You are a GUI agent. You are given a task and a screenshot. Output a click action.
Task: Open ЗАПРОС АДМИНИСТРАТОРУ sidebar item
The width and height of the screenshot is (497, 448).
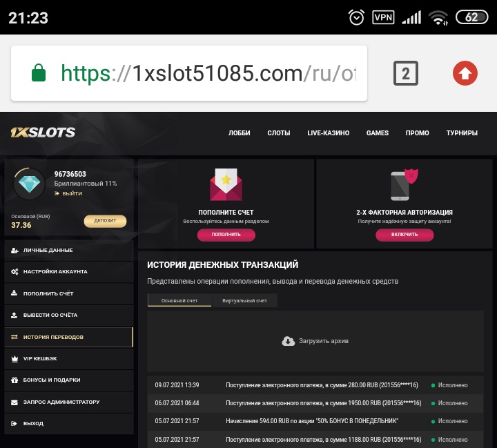coord(69,402)
